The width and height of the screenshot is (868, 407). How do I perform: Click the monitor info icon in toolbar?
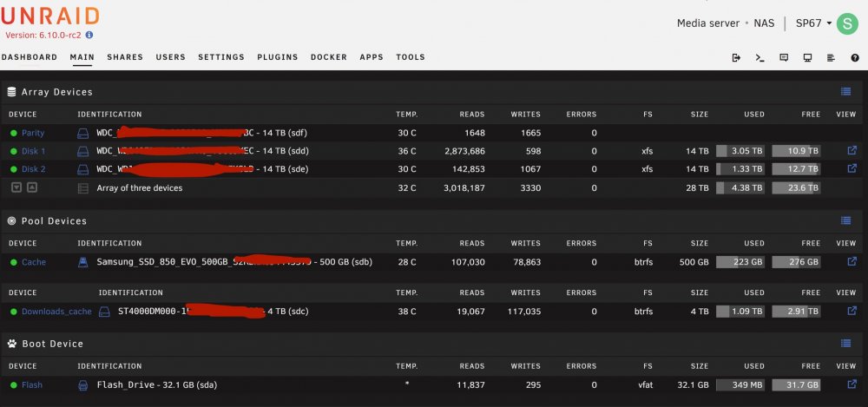pyautogui.click(x=807, y=57)
